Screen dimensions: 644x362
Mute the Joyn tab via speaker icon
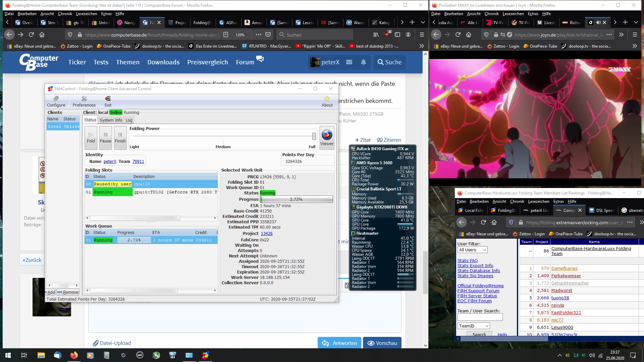(x=598, y=22)
